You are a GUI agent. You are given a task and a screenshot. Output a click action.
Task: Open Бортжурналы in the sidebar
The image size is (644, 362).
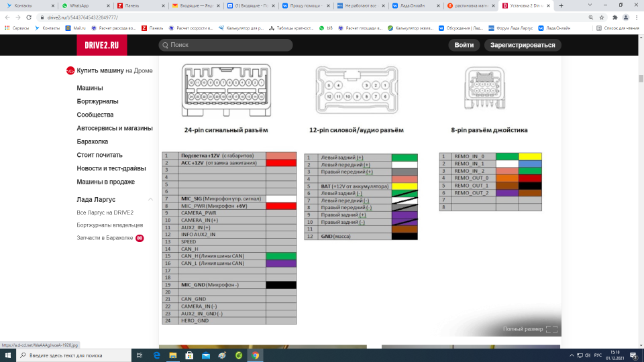pyautogui.click(x=97, y=101)
